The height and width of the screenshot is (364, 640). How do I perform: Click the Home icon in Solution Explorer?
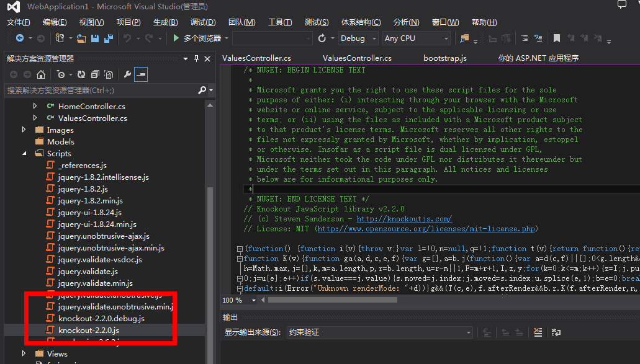(41, 74)
